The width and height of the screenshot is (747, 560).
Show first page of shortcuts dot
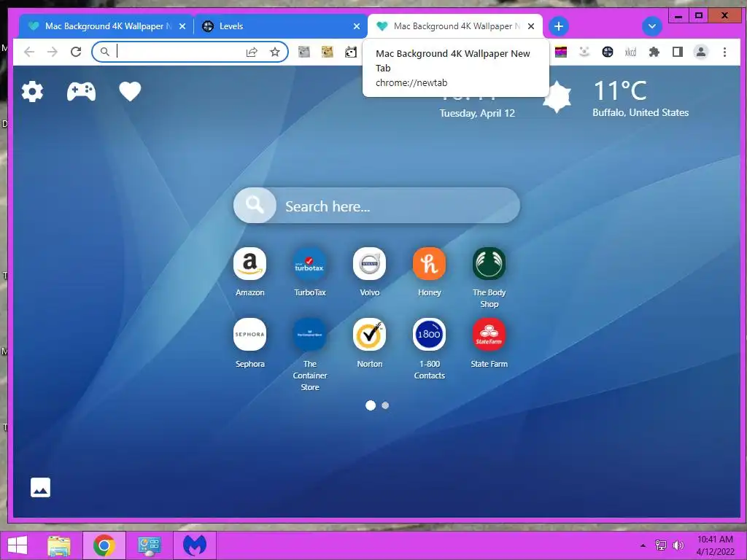(370, 405)
